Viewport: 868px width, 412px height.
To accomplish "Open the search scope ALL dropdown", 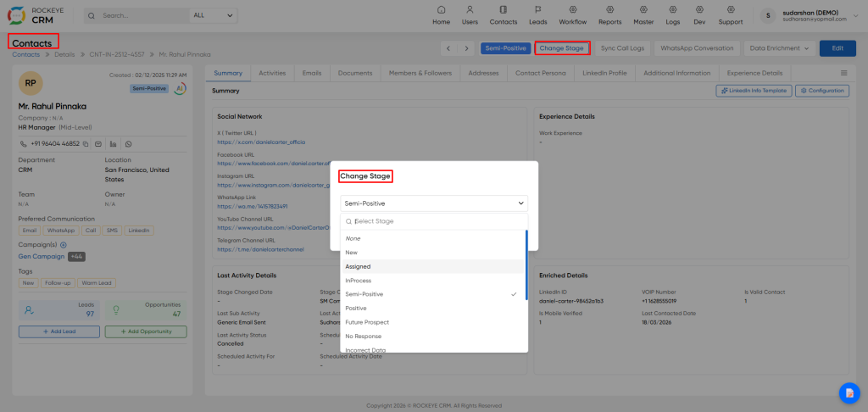I will click(213, 15).
